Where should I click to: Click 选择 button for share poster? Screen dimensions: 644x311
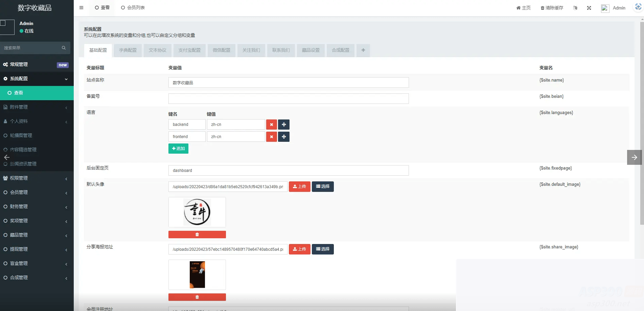coord(322,249)
